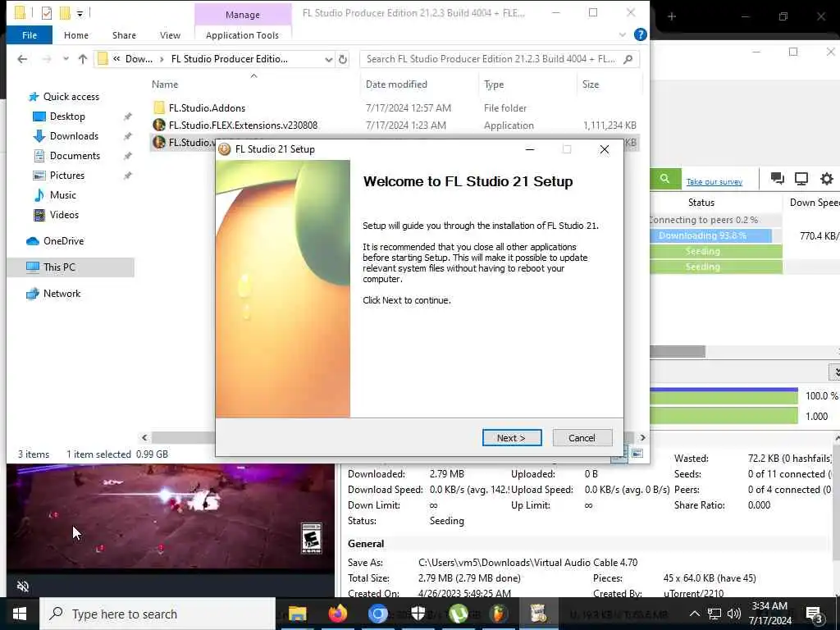Cancel the FL Studio 21 Setup
The image size is (840, 630).
[x=582, y=438]
